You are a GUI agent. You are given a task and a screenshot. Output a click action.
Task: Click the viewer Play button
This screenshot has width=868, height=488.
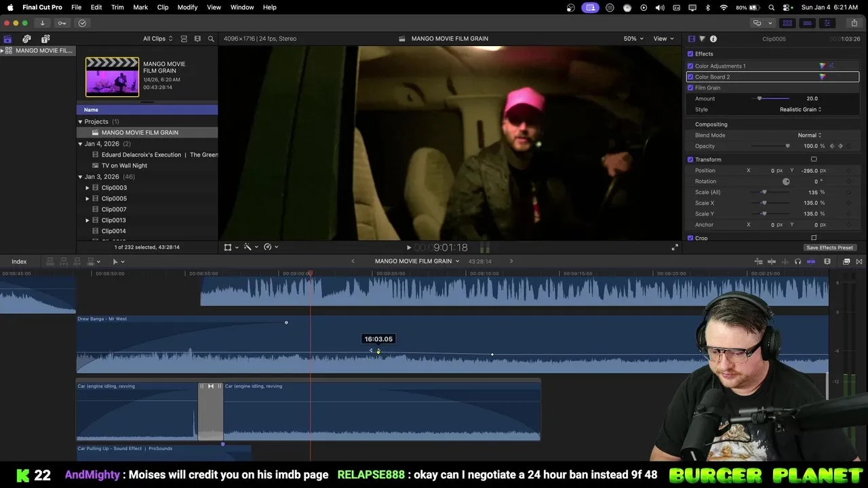point(408,248)
